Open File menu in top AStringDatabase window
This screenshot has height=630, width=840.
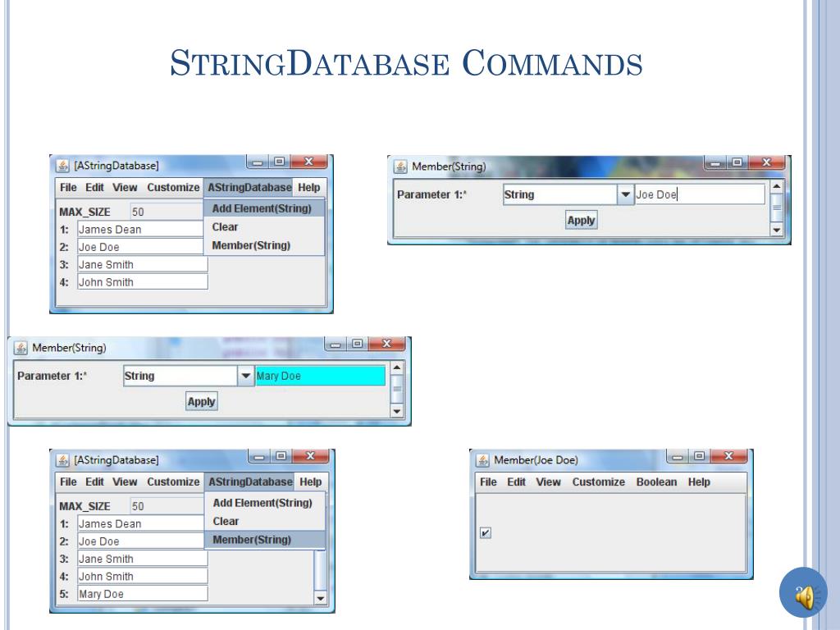coord(68,188)
